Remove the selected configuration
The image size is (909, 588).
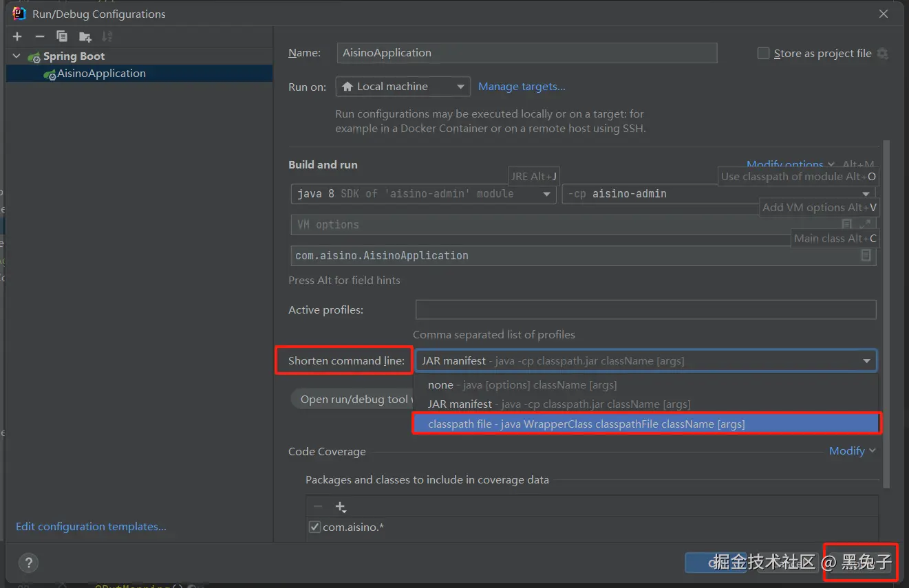[x=40, y=36]
